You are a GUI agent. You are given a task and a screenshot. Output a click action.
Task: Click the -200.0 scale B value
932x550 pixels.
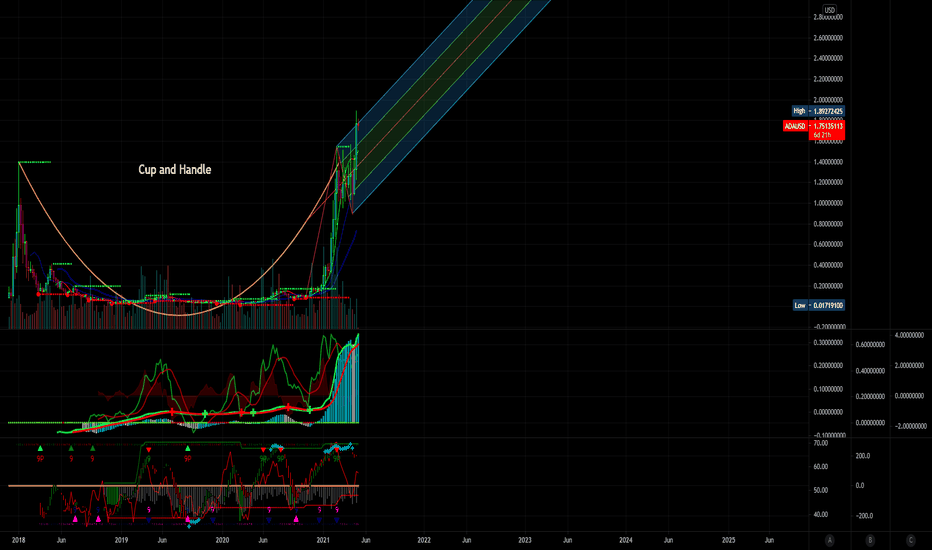coord(864,516)
